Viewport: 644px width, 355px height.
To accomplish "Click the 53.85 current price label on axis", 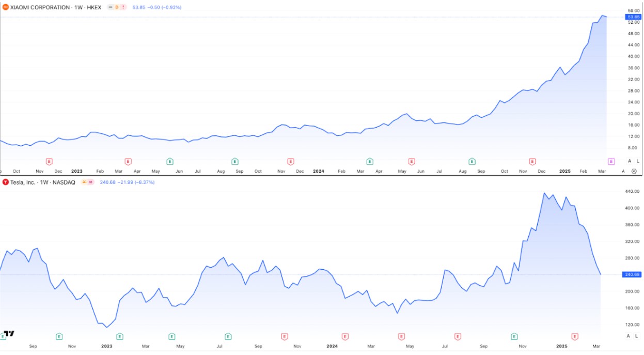I will pyautogui.click(x=633, y=17).
